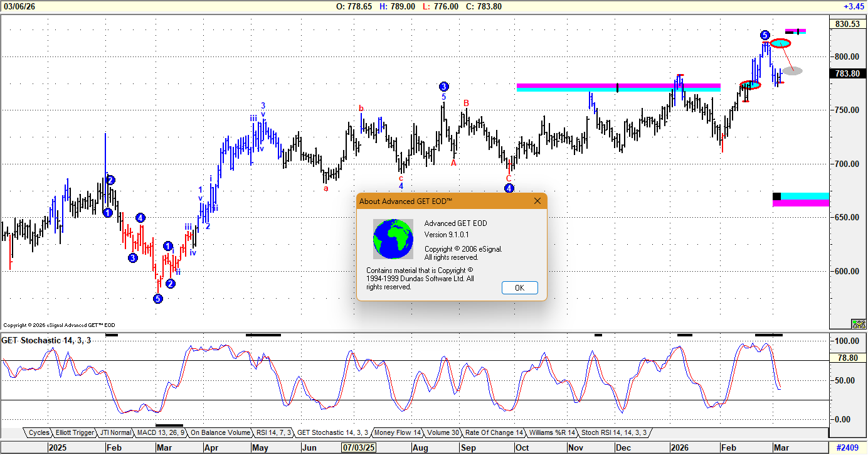Click the #2409 bar count in bottom corner
This screenshot has height=455, width=868.
point(848,448)
